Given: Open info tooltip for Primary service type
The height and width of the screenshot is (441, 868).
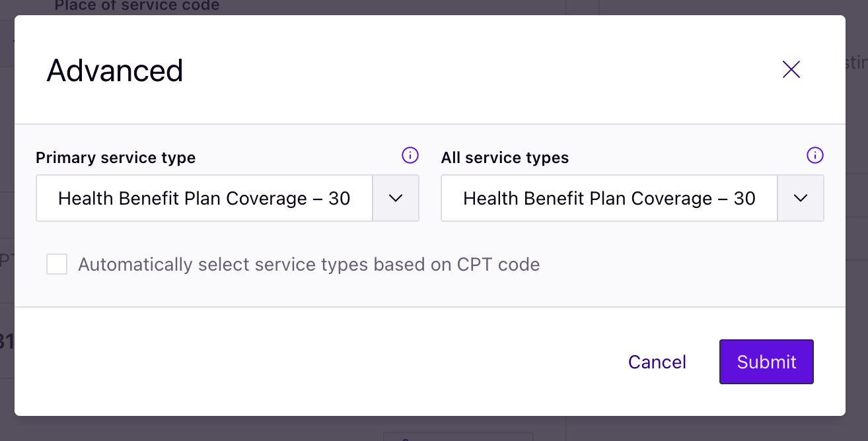Looking at the screenshot, I should point(410,156).
